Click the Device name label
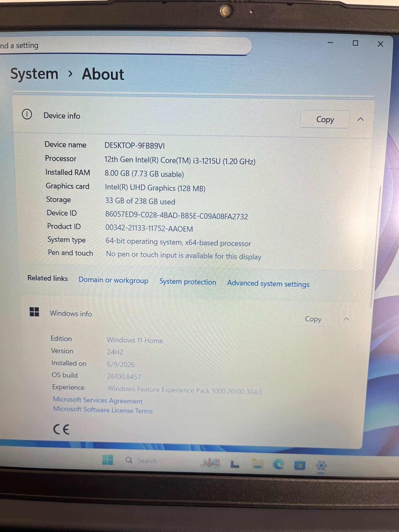This screenshot has width=399, height=532. pos(65,145)
